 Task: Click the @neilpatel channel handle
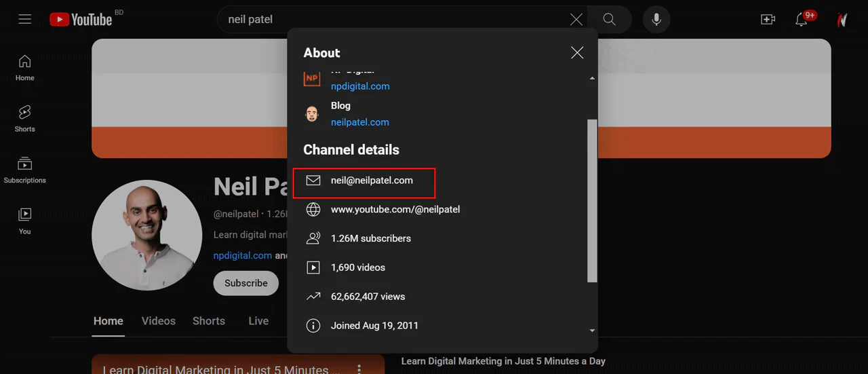tap(236, 214)
